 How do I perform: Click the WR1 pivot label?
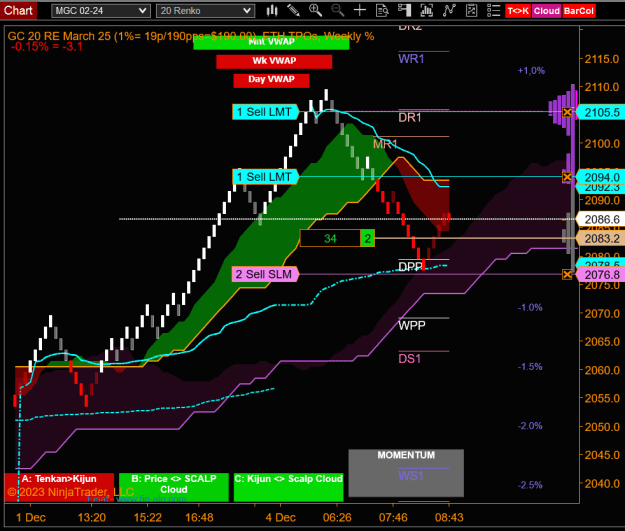tap(411, 59)
